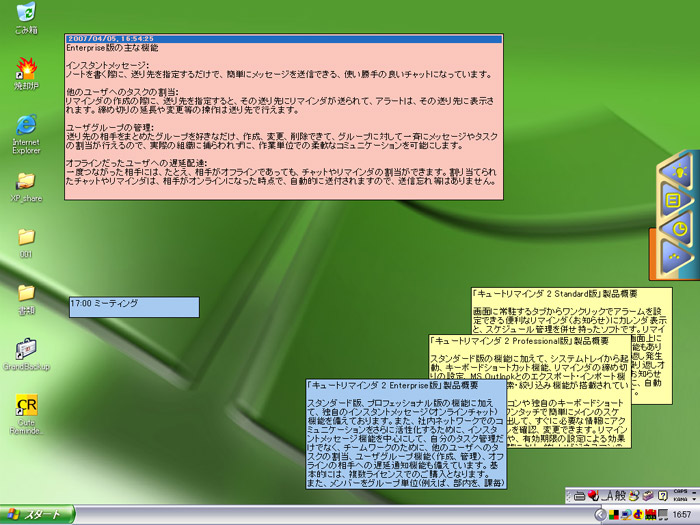Select the 001 folder on desktop
The image size is (700, 525).
click(x=26, y=243)
